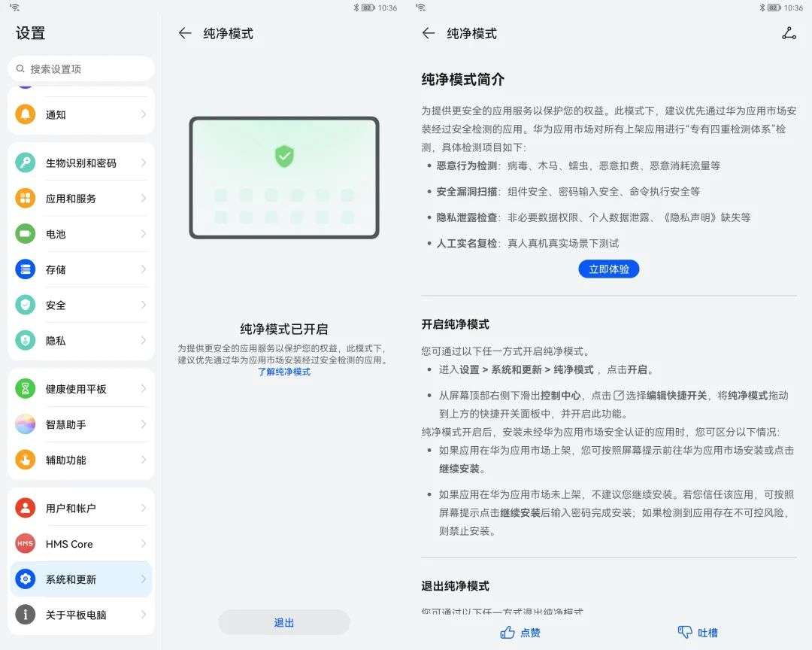Expand 关于平板电脑 row chevron
Viewport: 812px width, 650px height.
tap(144, 615)
